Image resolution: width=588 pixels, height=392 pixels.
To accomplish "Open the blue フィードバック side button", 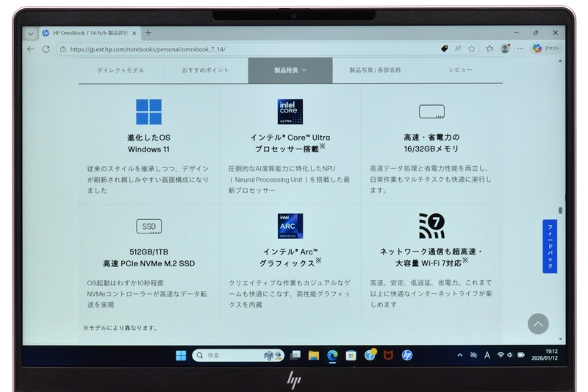I will [550, 246].
